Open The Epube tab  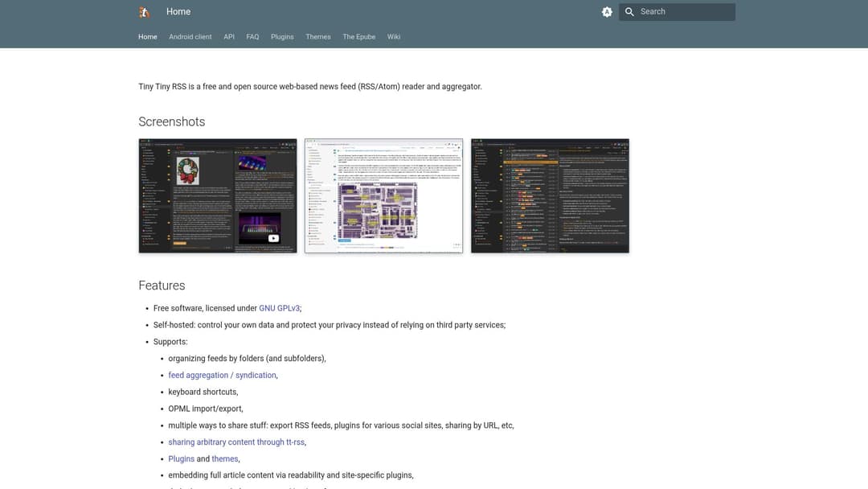[358, 36]
